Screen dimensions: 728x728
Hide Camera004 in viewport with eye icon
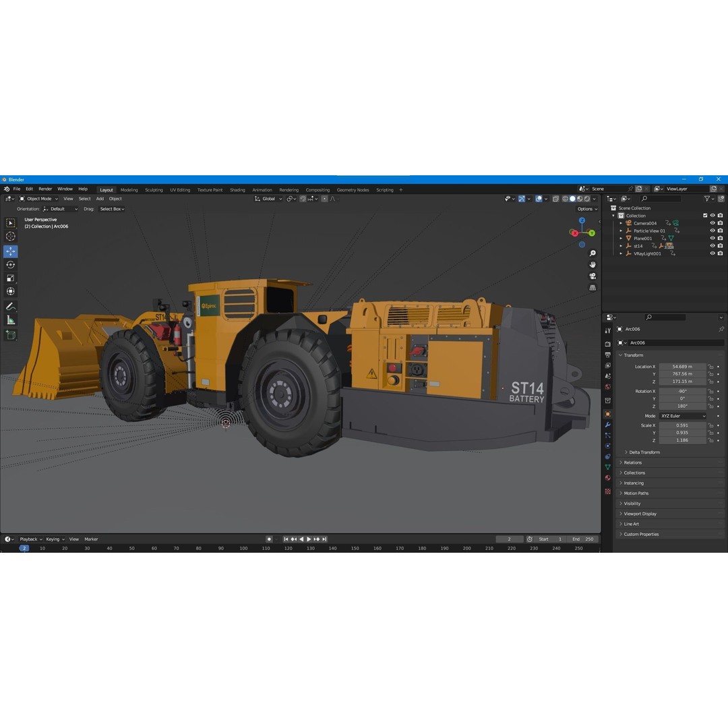(712, 223)
